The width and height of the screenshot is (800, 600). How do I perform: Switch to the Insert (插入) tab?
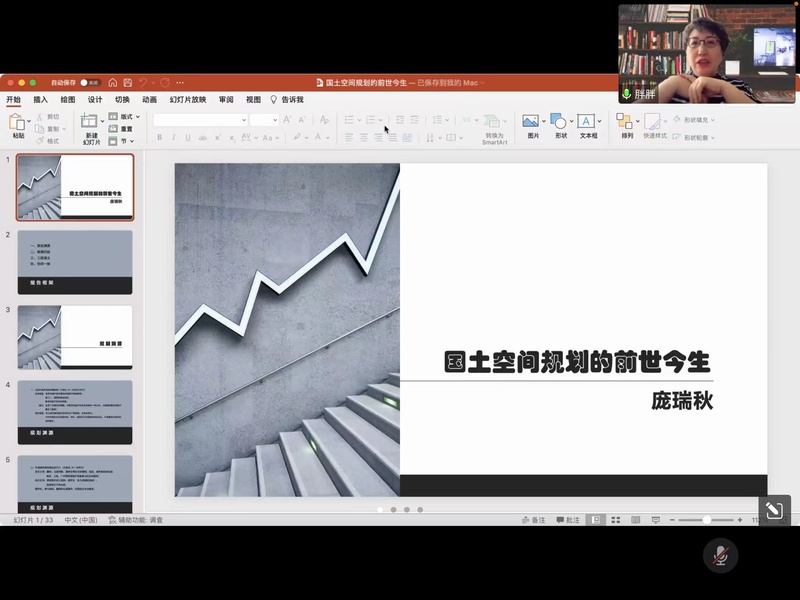click(x=41, y=100)
